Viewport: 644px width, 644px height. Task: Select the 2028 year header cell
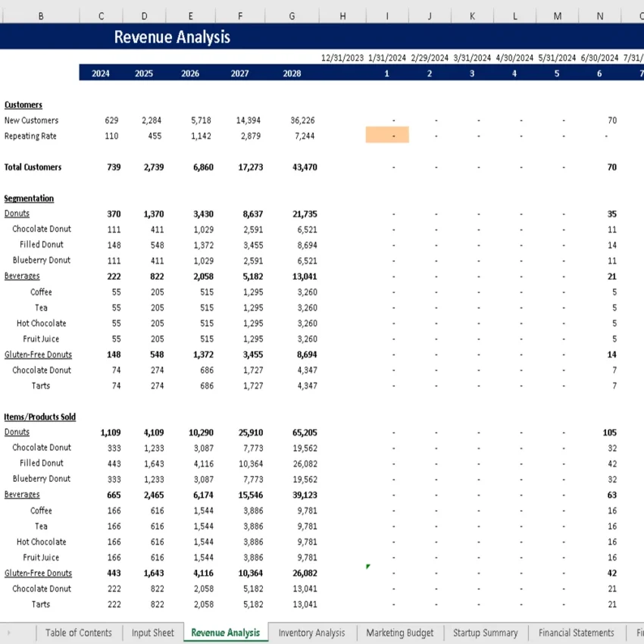(292, 73)
